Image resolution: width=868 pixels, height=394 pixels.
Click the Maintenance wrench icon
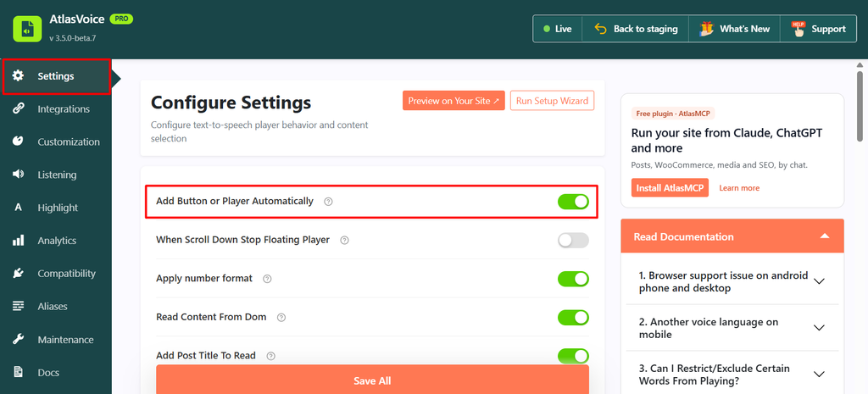click(19, 339)
